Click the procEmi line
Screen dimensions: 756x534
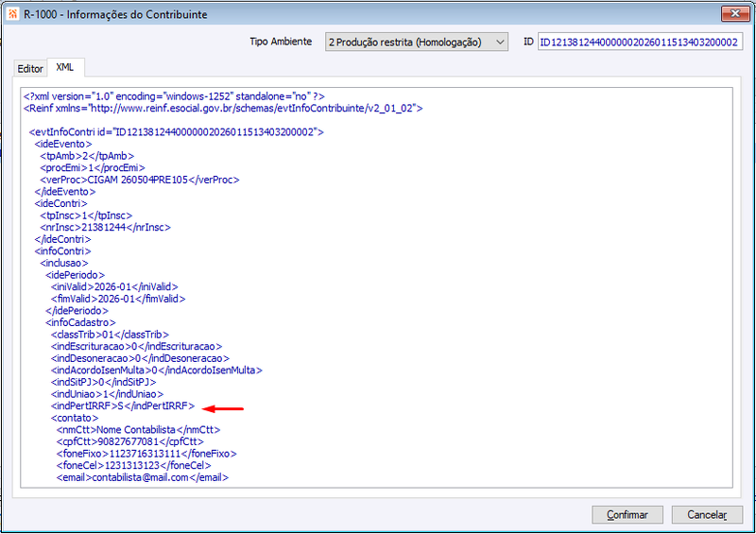point(93,168)
